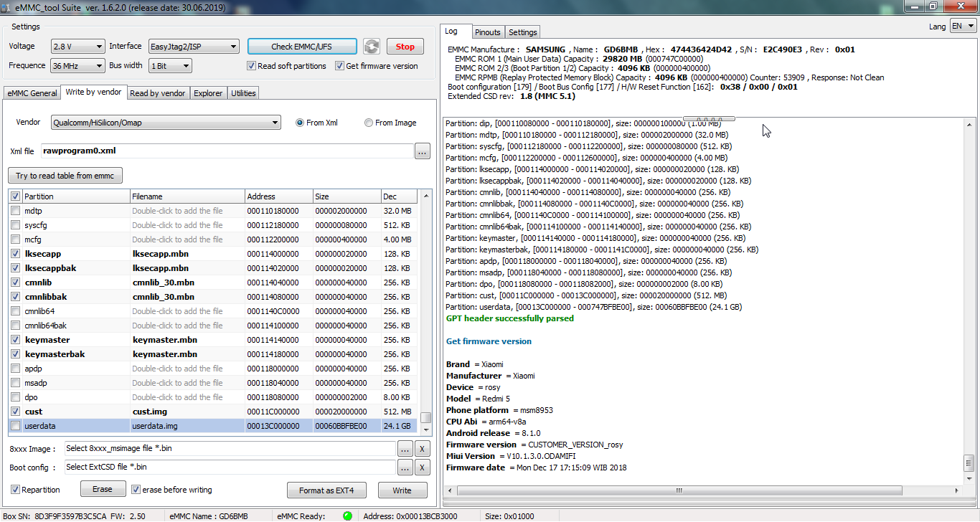Click the Write button
The image size is (980, 522).
tap(402, 490)
